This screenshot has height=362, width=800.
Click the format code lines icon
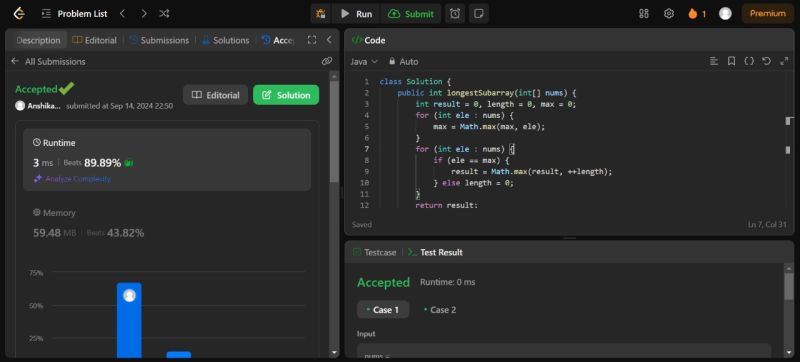(714, 61)
